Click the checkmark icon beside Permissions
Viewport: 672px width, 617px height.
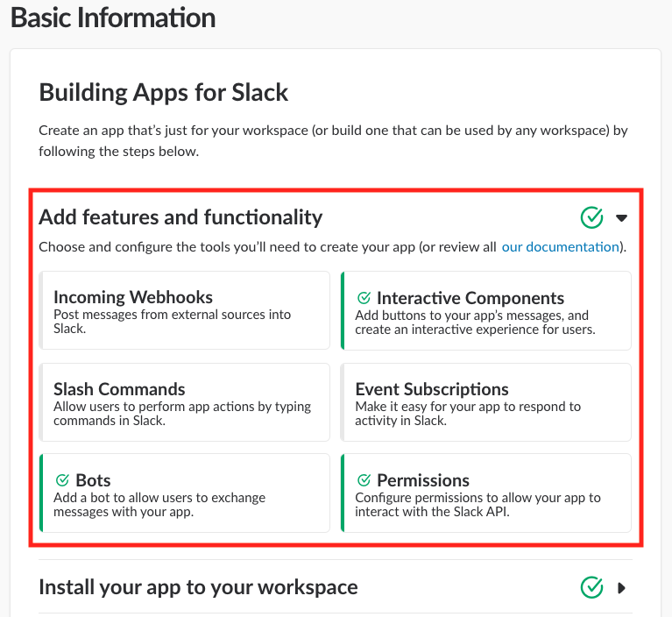pyautogui.click(x=364, y=480)
